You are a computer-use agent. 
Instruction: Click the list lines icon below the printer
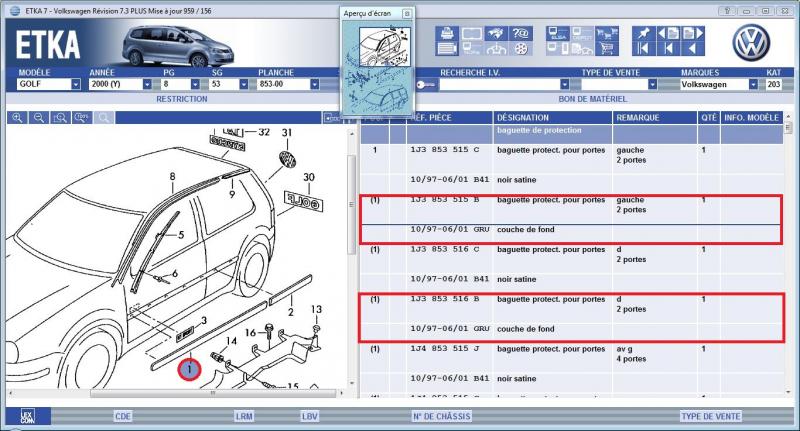[x=447, y=49]
